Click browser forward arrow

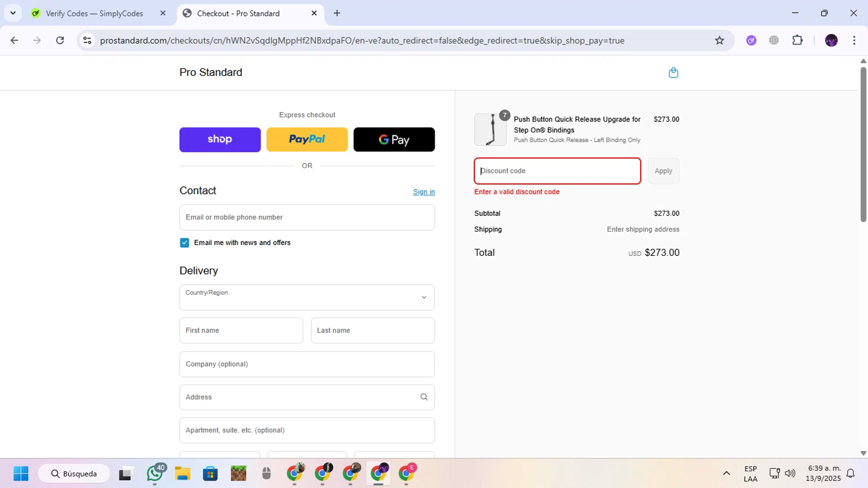tap(37, 41)
